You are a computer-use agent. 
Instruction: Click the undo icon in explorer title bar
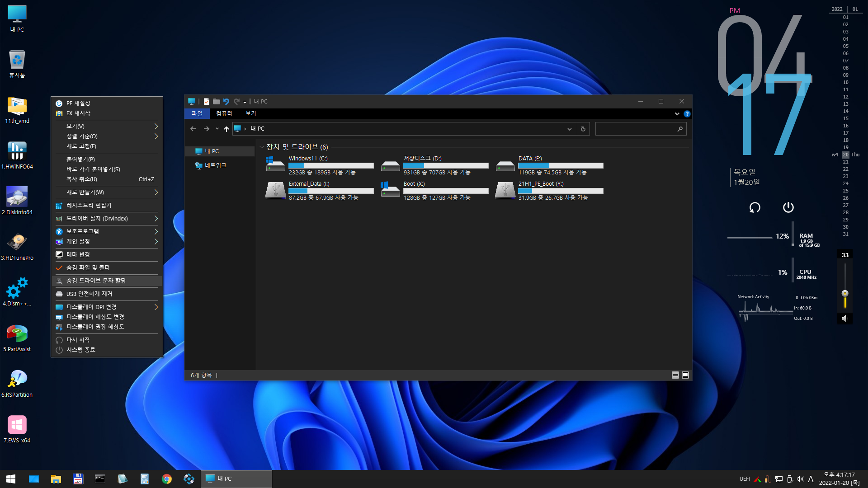point(226,102)
